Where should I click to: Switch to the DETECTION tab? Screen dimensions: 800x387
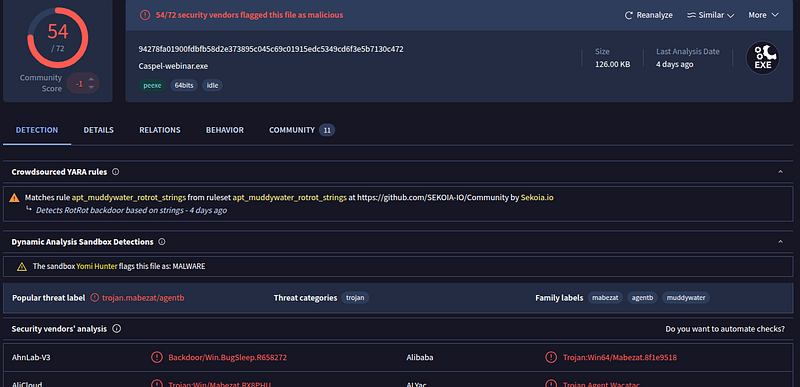[x=37, y=130]
